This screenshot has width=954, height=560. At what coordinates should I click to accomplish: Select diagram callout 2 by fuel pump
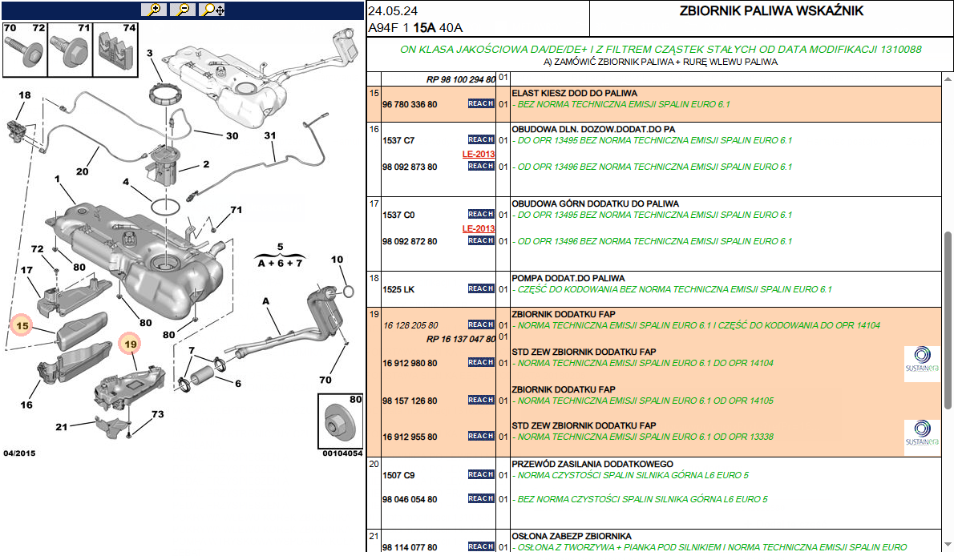tap(206, 164)
